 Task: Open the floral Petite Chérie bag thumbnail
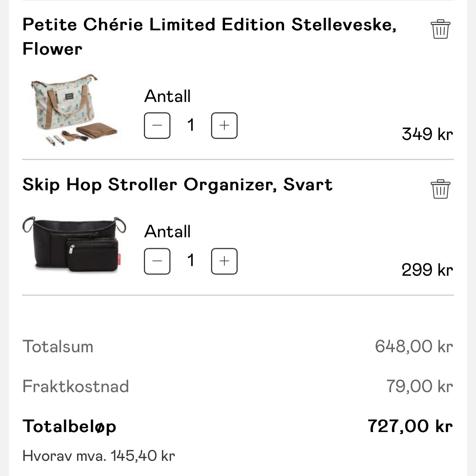[x=74, y=110]
